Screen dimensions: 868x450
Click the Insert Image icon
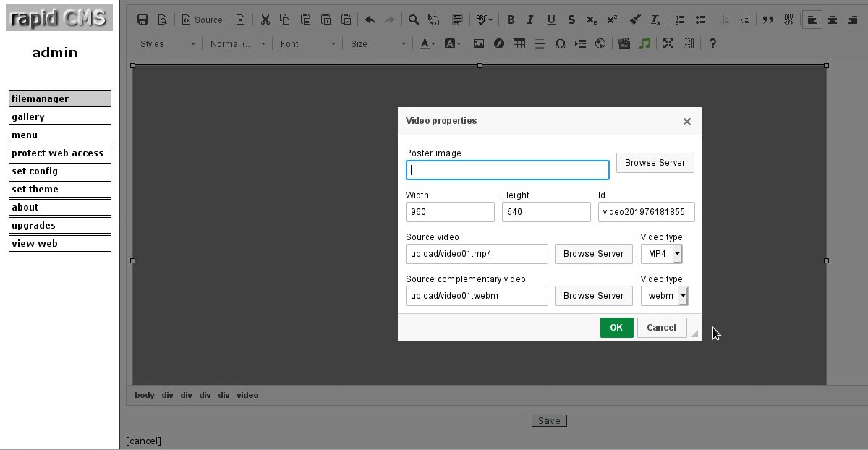(x=478, y=44)
